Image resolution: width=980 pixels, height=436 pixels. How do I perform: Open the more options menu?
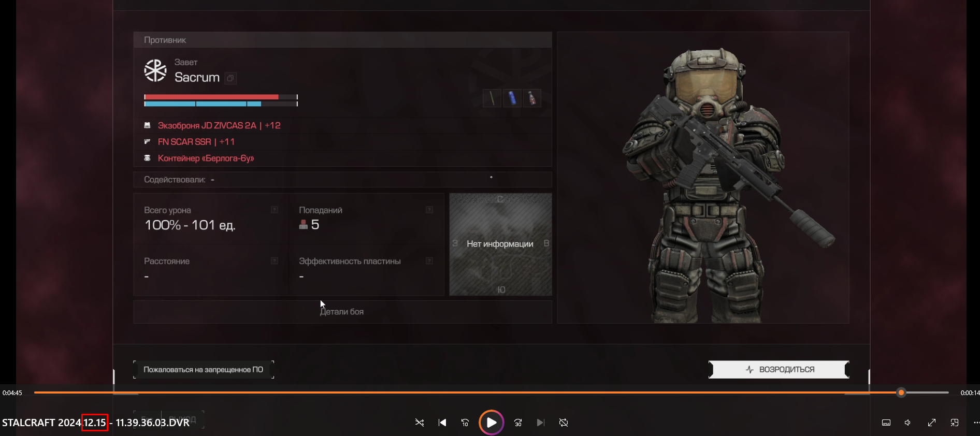[976, 423]
